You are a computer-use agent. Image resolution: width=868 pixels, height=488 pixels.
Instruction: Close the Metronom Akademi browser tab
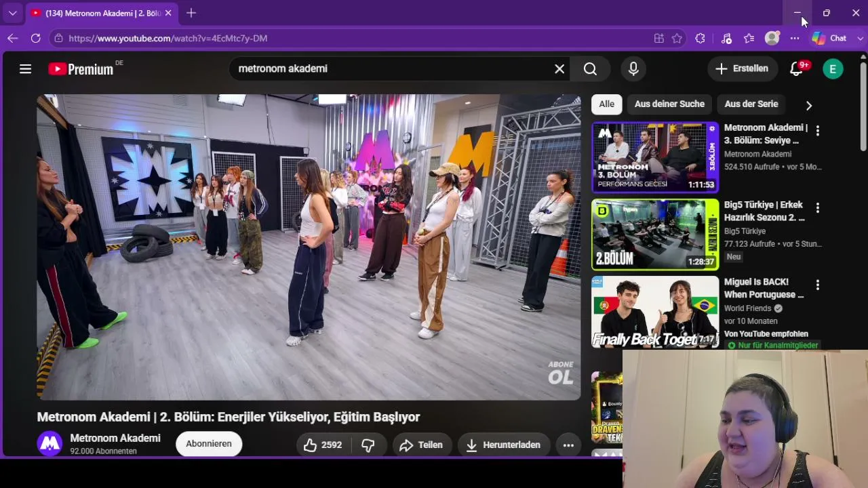[168, 13]
